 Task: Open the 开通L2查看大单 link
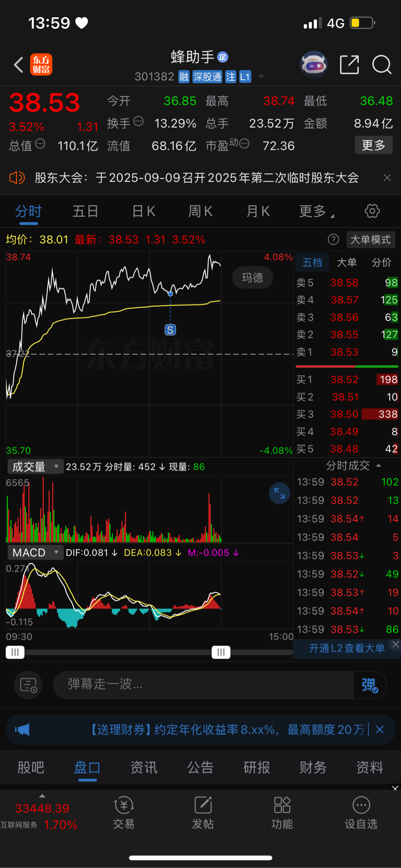tap(347, 648)
